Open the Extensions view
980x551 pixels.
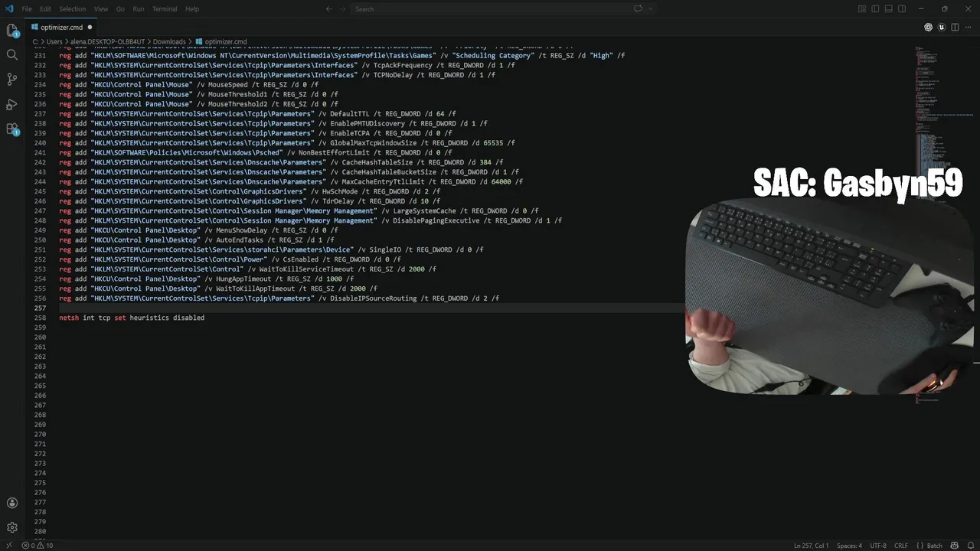12,129
